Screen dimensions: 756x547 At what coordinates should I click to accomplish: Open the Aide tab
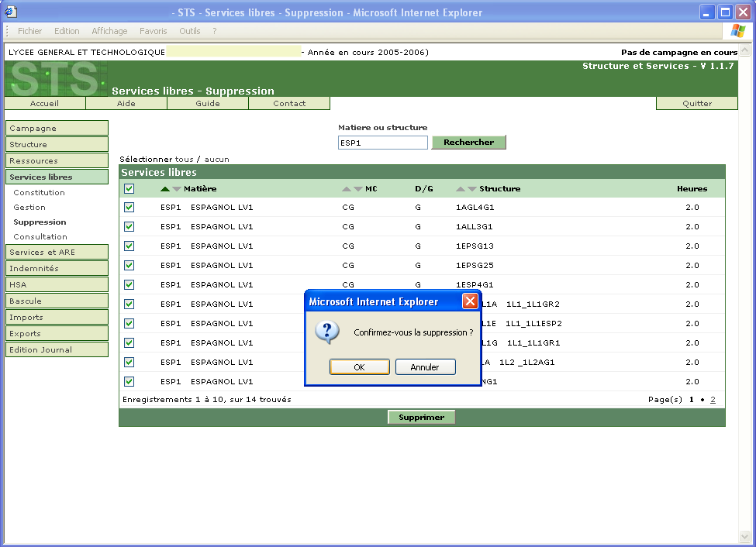pos(126,103)
